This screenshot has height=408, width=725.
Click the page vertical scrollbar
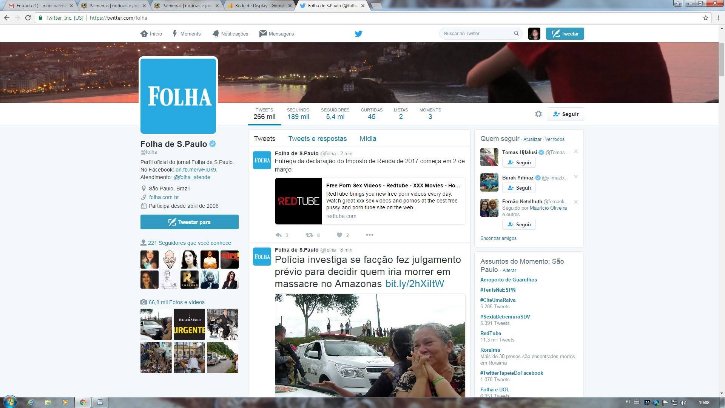(x=721, y=210)
